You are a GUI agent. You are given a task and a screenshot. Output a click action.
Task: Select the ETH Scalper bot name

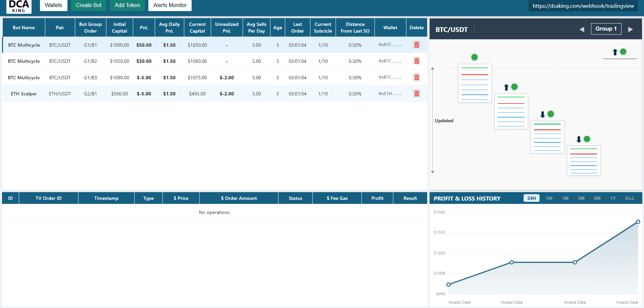pos(24,94)
